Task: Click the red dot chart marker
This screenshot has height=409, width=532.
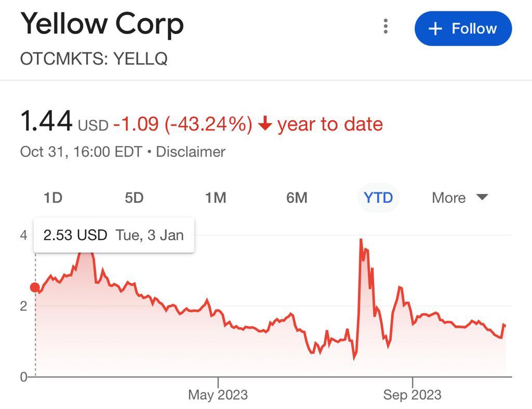Action: coord(35,287)
